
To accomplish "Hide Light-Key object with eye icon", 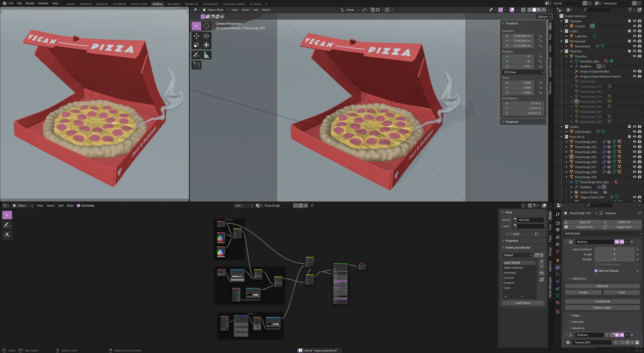I will 634,36.
